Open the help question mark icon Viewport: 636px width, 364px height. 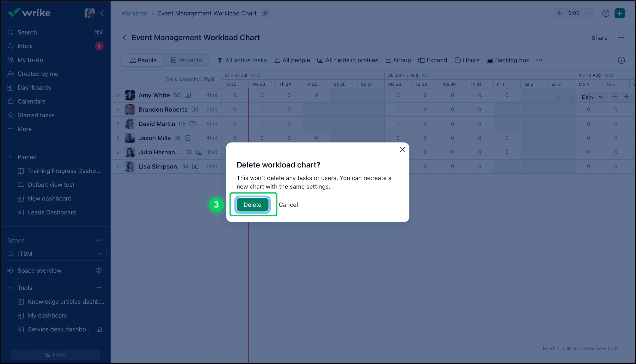605,13
